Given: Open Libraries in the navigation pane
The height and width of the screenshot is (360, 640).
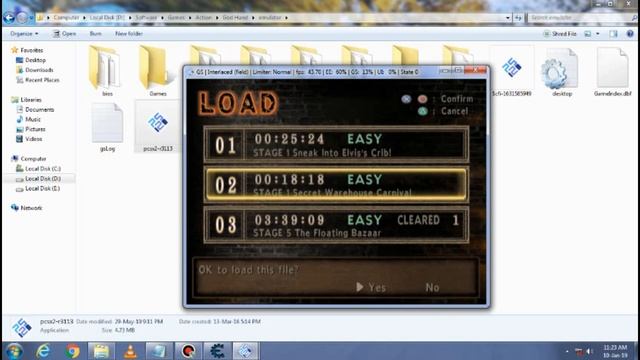Looking at the screenshot, I should (31, 100).
